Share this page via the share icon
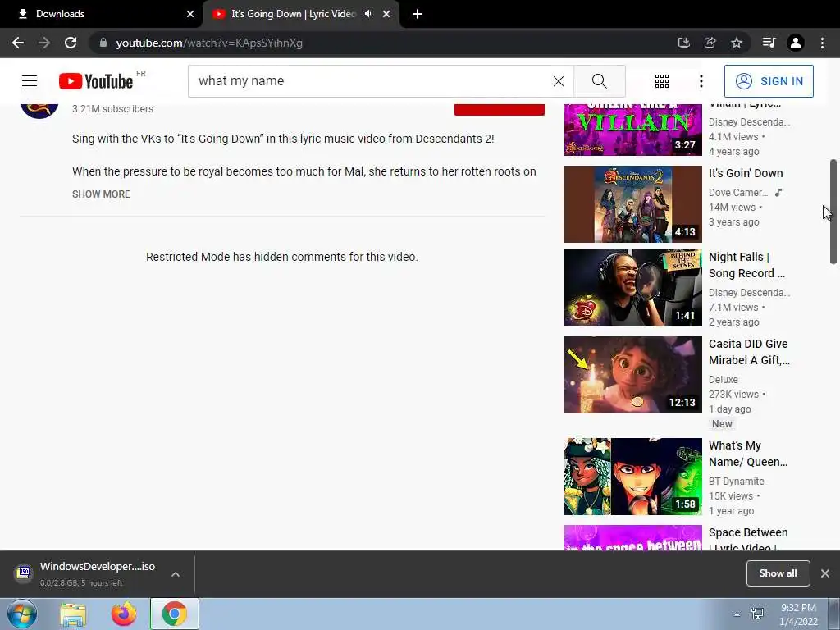Image resolution: width=840 pixels, height=630 pixels. 710,43
